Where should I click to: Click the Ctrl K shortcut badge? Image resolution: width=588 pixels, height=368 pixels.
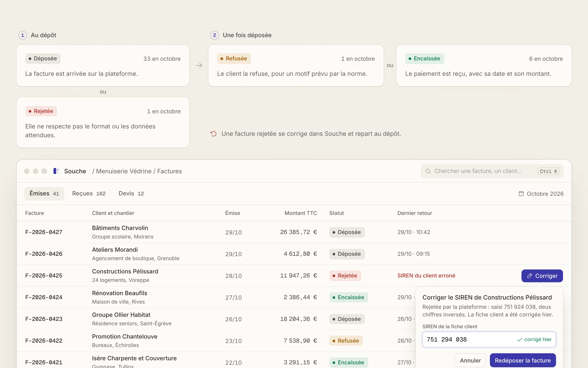tap(548, 171)
